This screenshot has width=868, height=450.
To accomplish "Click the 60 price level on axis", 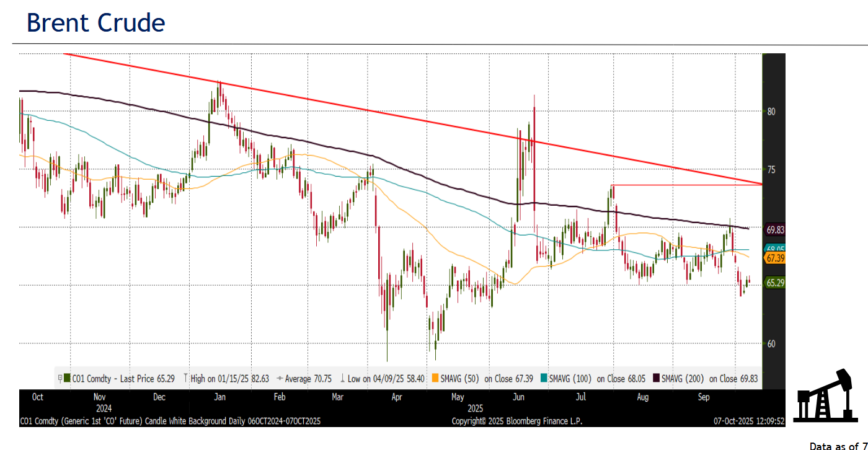I will 771,343.
